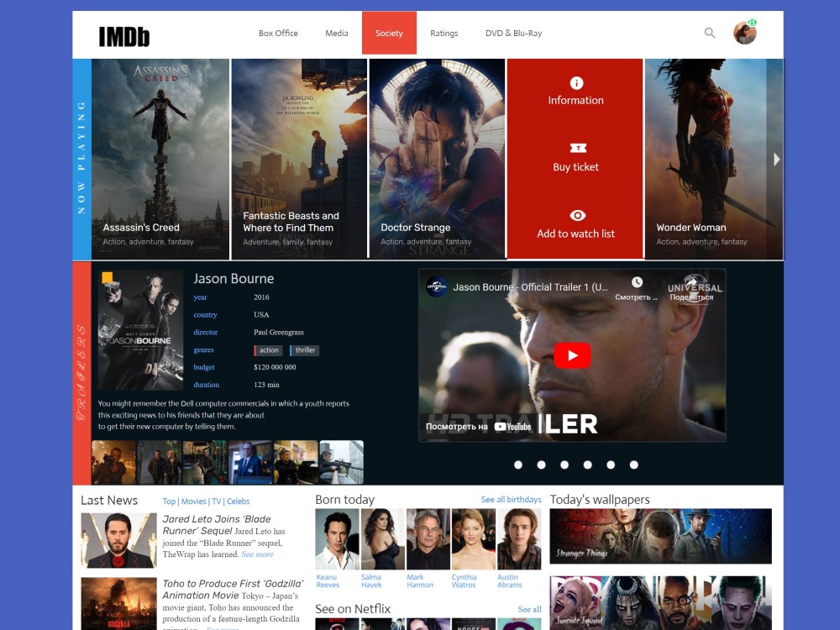
Task: Open Salma Hayek birthday profile
Action: pos(382,539)
